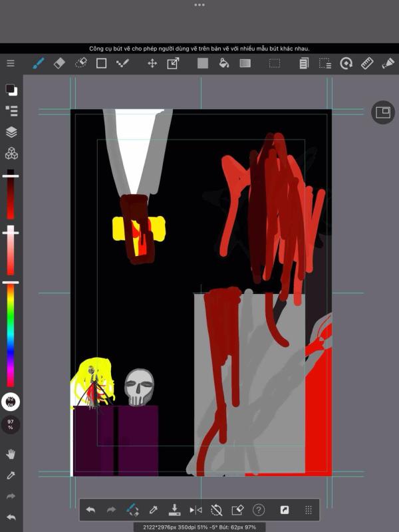This screenshot has height=532, width=399.
Task: Open the ruler guide tool
Action: coord(367,63)
